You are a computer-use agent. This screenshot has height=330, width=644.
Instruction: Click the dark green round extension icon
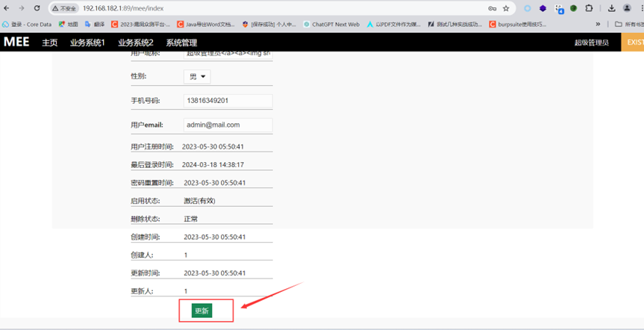click(x=574, y=8)
